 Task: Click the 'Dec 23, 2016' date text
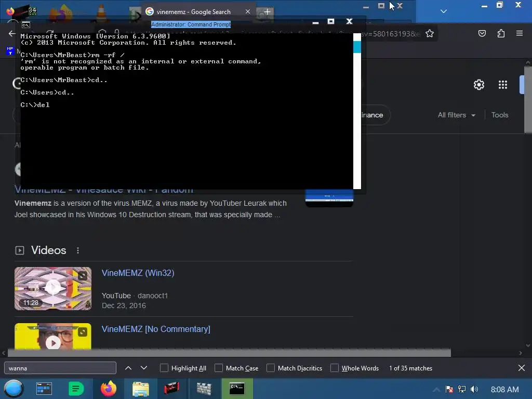click(124, 305)
